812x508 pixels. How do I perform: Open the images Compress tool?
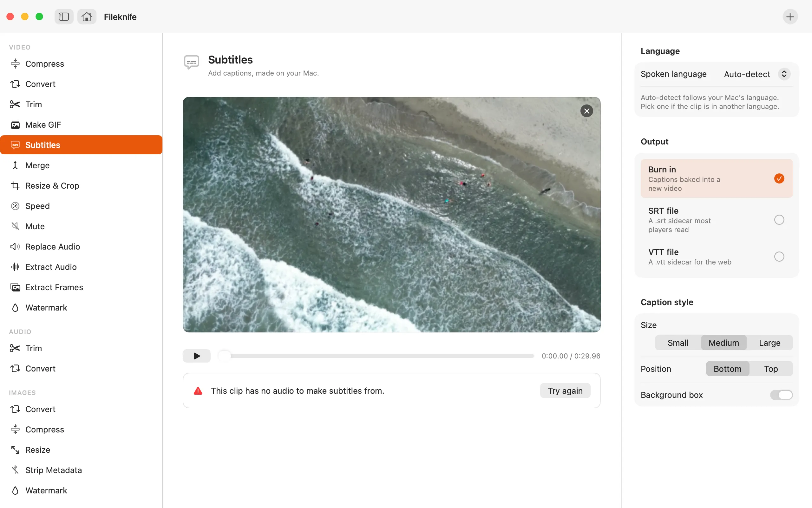pyautogui.click(x=81, y=429)
